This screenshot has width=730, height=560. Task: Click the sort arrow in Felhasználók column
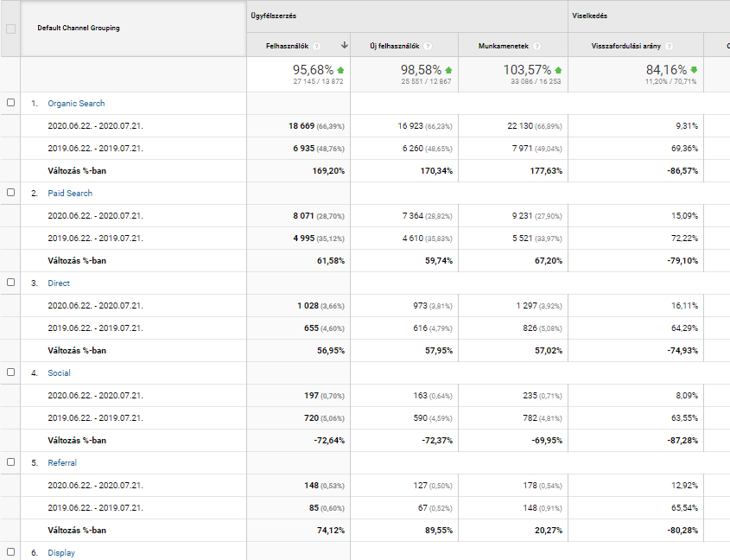pyautogui.click(x=345, y=46)
